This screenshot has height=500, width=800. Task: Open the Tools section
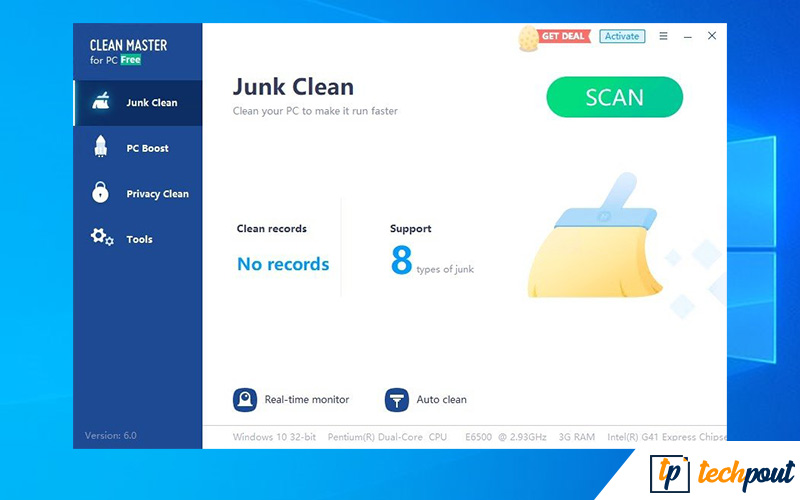[138, 239]
